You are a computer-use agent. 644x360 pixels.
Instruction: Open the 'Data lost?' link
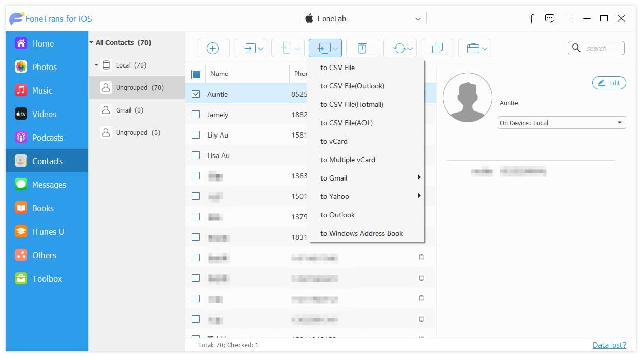609,345
